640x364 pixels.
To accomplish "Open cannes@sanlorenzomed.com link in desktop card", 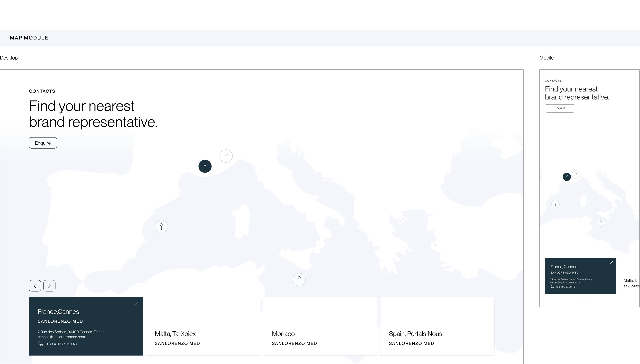I will pyautogui.click(x=61, y=337).
